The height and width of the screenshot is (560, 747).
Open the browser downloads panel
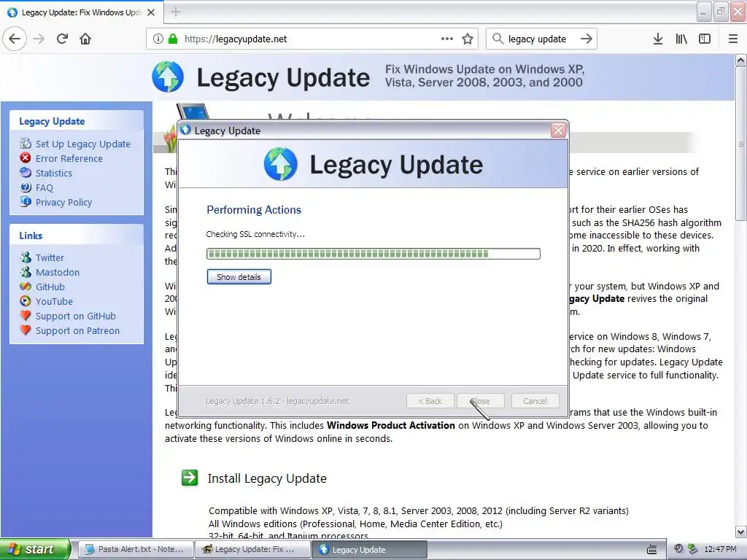(657, 39)
